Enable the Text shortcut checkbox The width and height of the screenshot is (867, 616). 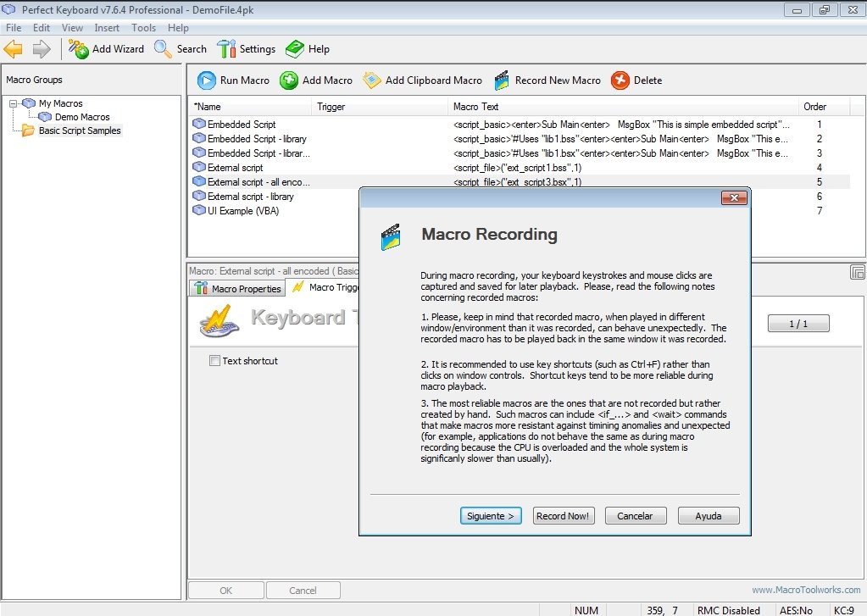tap(214, 360)
